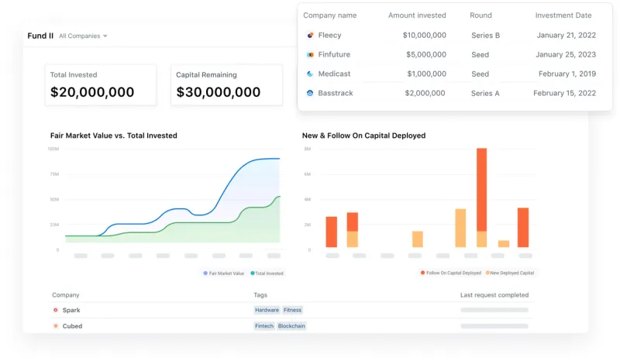The height and width of the screenshot is (364, 620).
Task: Click the Fintech tag on Cubed
Action: [264, 326]
